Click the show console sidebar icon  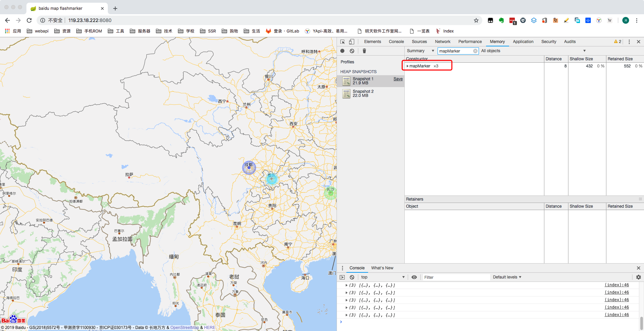coord(342,277)
